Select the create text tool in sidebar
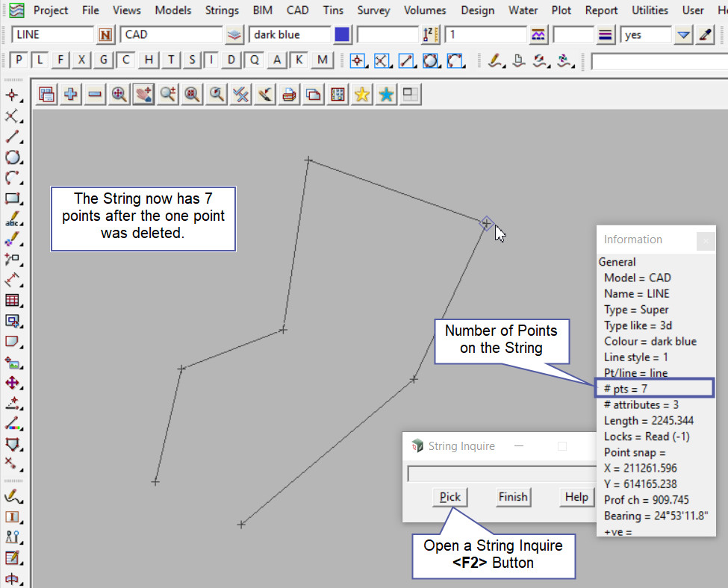 point(12,220)
